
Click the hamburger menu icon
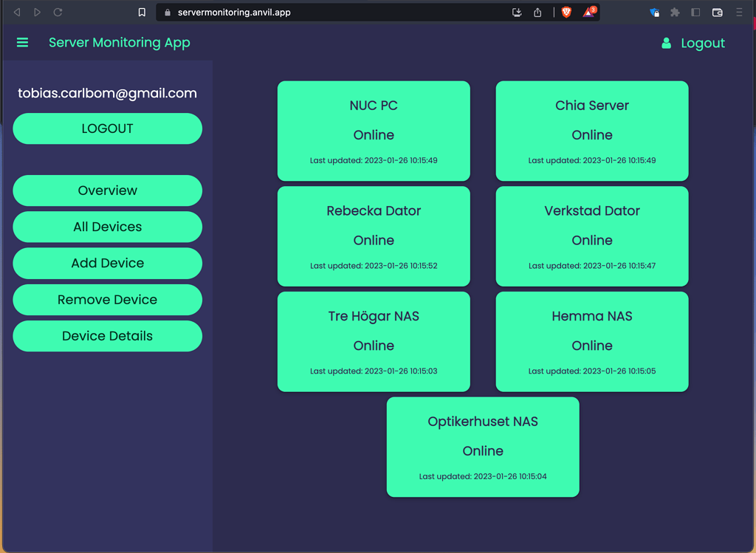click(22, 42)
